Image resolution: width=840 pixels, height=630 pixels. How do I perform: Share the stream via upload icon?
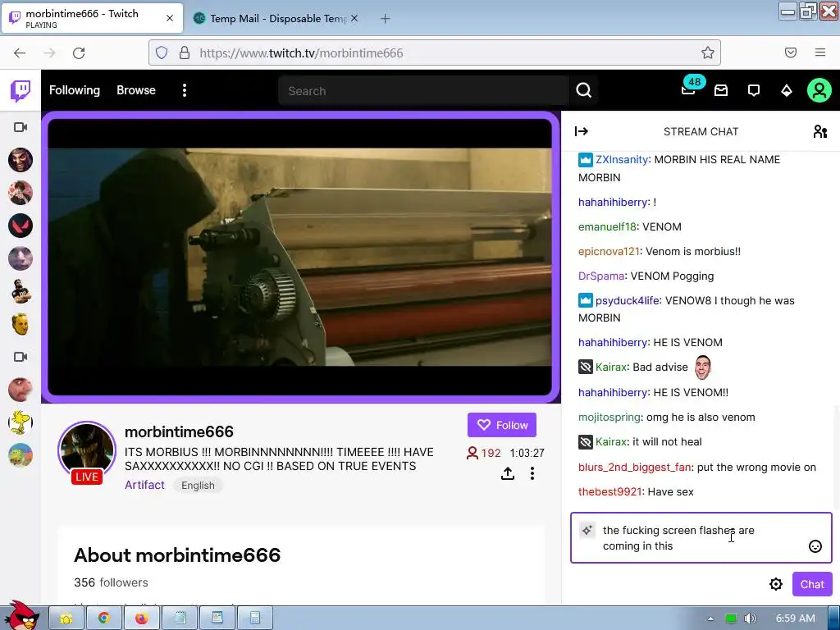tap(508, 473)
